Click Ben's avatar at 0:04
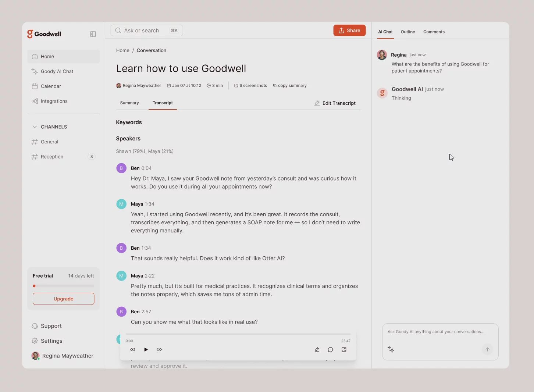534x392 pixels. 121,168
